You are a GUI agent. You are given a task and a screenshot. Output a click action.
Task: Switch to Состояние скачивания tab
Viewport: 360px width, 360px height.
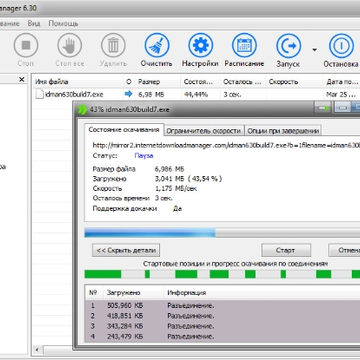click(x=124, y=130)
